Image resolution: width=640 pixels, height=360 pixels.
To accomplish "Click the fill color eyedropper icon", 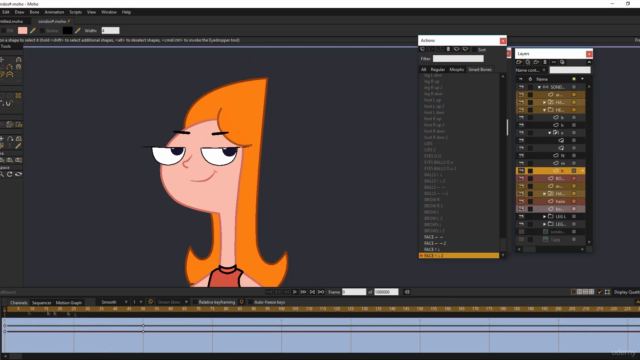I will pos(33,31).
